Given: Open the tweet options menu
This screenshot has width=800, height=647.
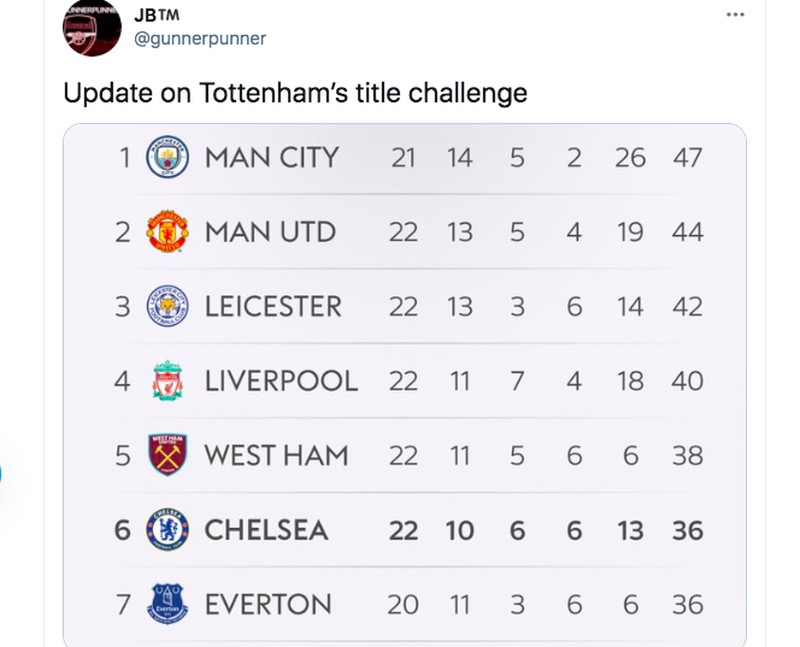Looking at the screenshot, I should (736, 15).
